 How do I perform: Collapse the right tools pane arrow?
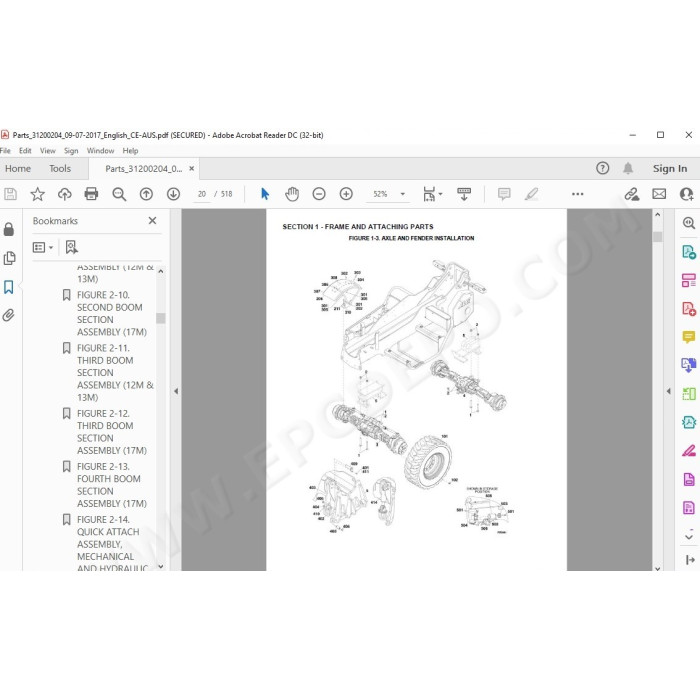(668, 391)
